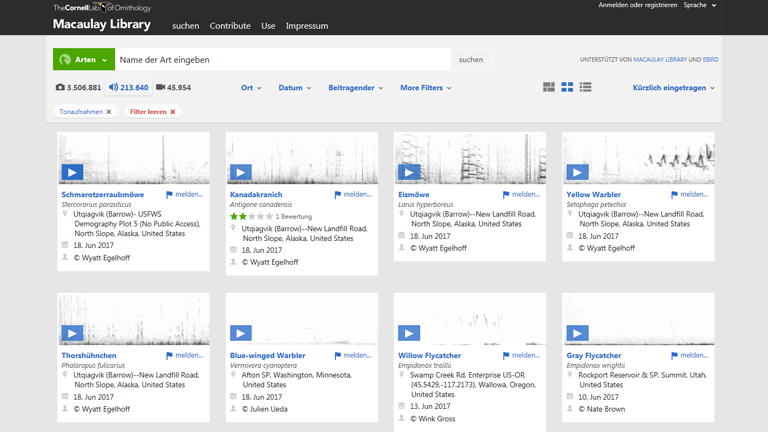The height and width of the screenshot is (432, 768).
Task: Open the Sprache language dropdown
Action: [699, 5]
